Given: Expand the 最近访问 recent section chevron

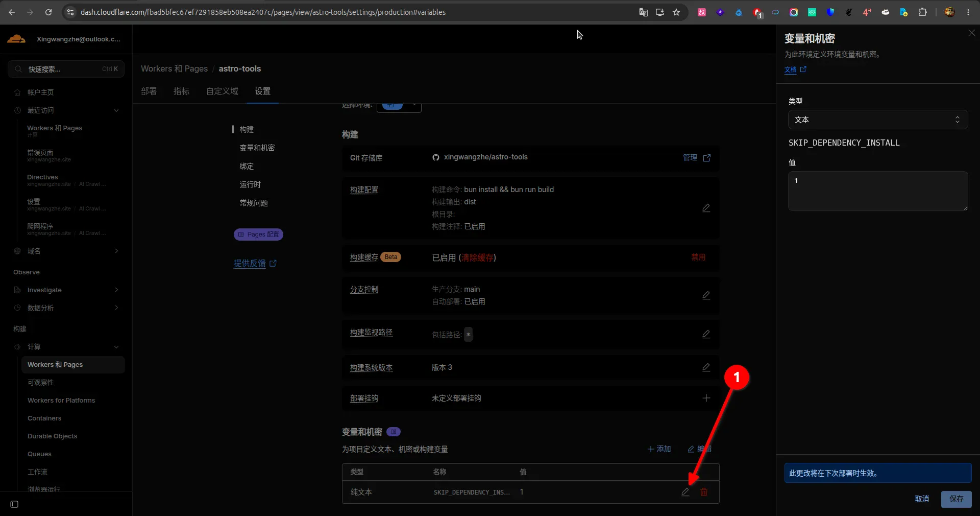Looking at the screenshot, I should pos(116,110).
